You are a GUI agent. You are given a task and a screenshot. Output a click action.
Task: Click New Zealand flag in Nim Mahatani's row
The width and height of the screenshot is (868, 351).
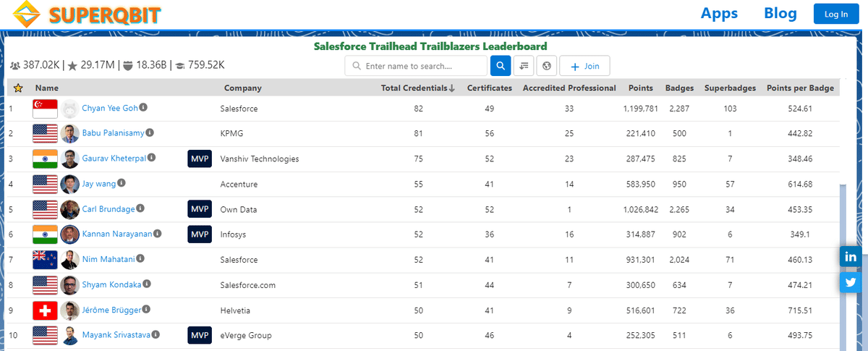pyautogui.click(x=45, y=260)
